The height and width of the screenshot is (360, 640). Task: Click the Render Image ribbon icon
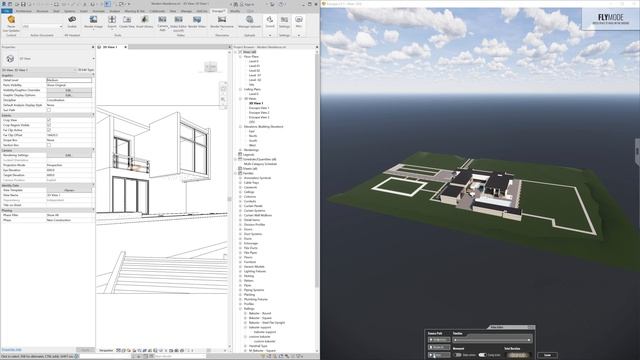93,20
